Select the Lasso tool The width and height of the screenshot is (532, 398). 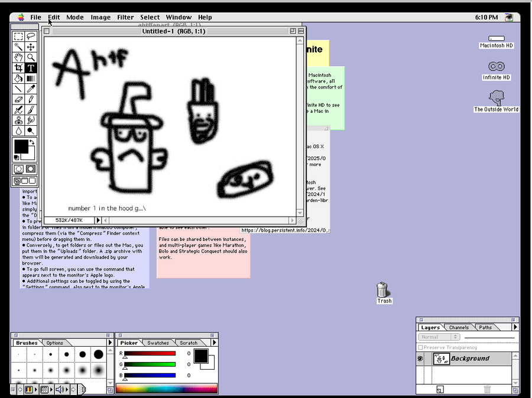tap(31, 36)
